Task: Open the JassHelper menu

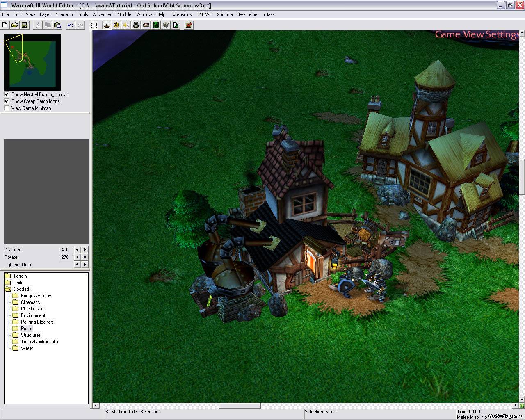Action: coord(248,14)
